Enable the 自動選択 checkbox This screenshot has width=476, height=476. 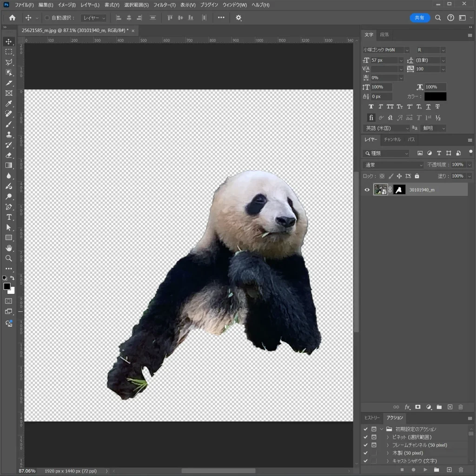point(46,18)
